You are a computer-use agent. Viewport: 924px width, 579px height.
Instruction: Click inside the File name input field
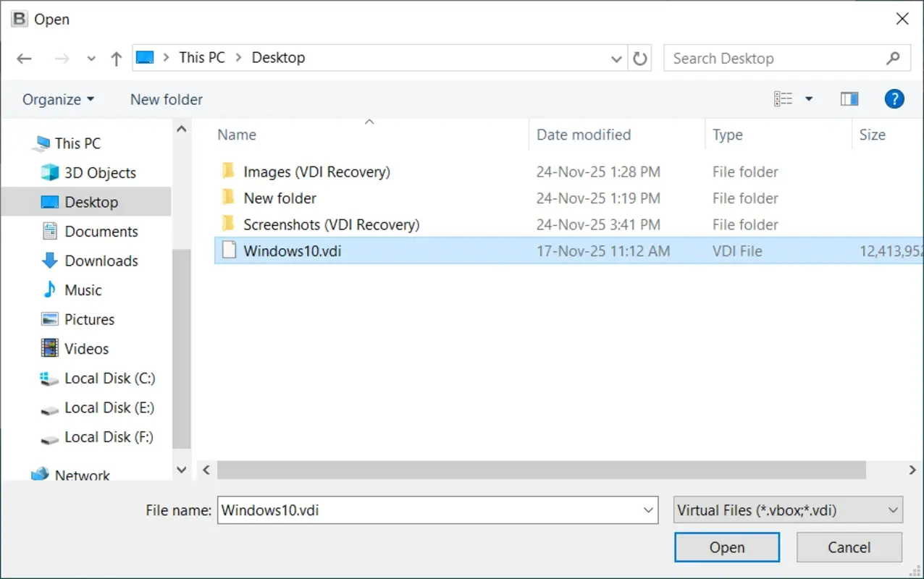[x=398, y=510]
